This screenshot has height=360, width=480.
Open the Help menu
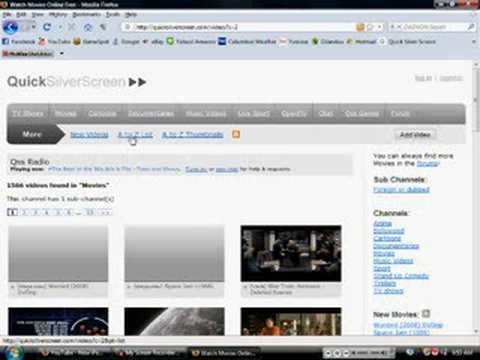pos(131,15)
